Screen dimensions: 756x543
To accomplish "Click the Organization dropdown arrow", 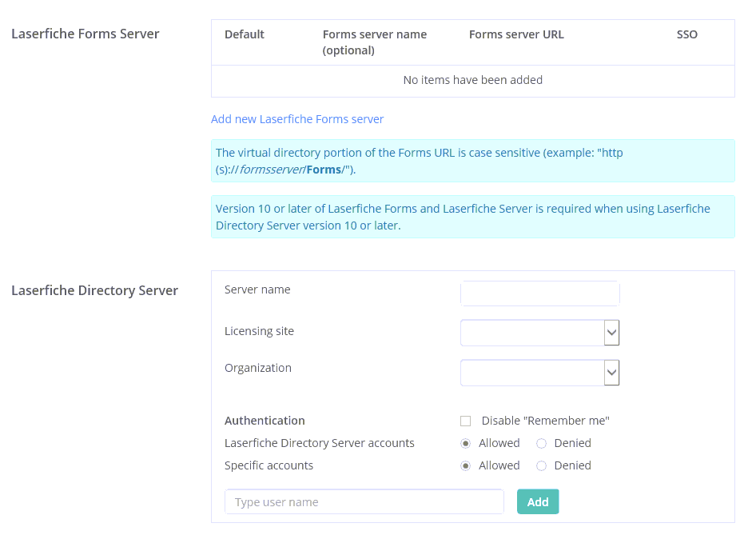I will tap(611, 372).
